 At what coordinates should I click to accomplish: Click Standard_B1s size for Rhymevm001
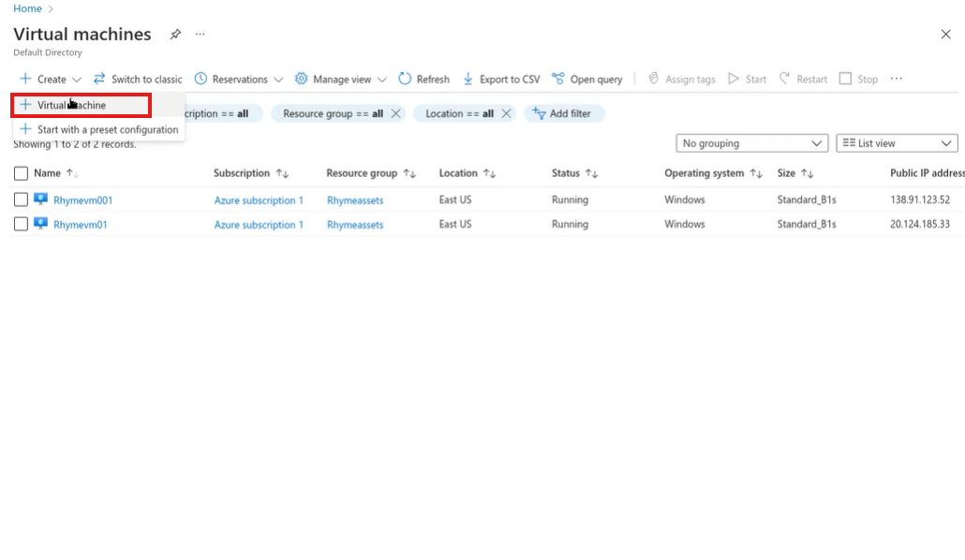[x=807, y=199]
